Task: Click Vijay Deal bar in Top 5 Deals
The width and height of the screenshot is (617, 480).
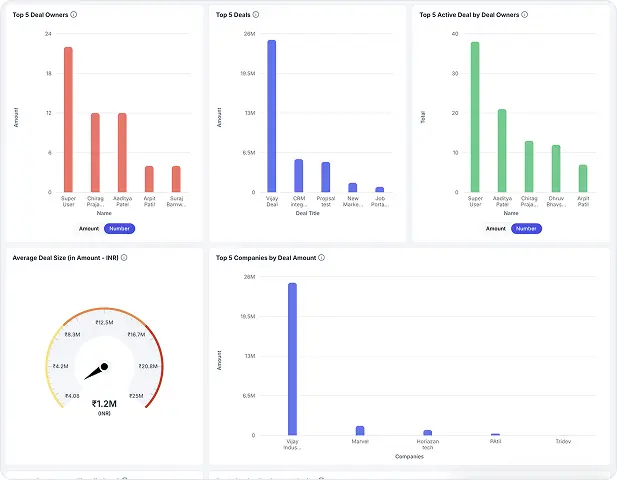Action: pos(271,115)
